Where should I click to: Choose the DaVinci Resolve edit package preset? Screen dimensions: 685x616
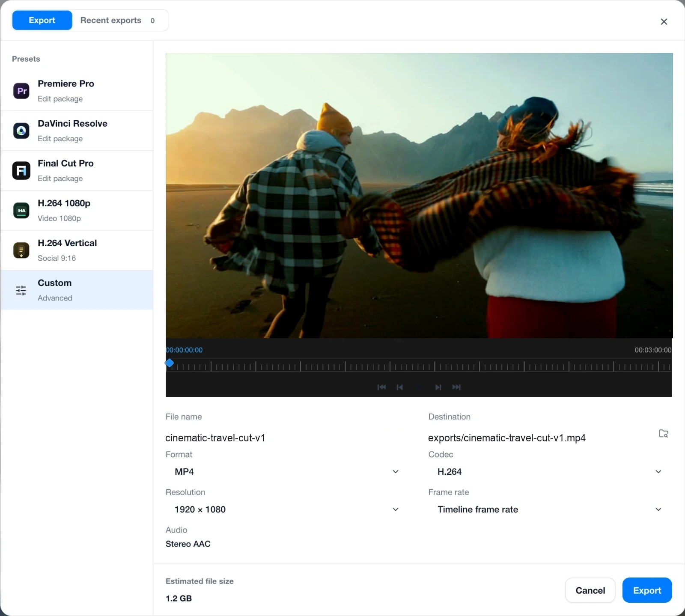click(x=77, y=131)
